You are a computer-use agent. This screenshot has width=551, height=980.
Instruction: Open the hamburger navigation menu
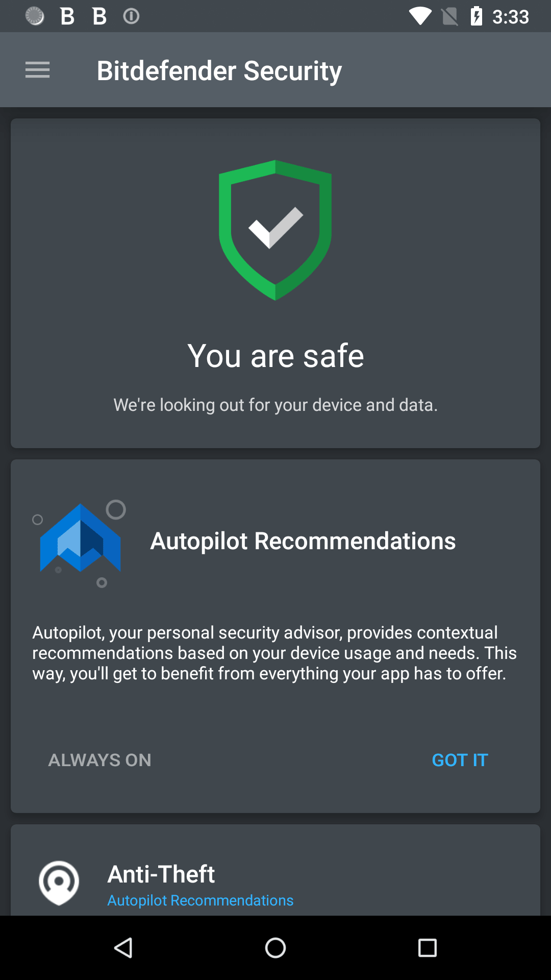(38, 70)
